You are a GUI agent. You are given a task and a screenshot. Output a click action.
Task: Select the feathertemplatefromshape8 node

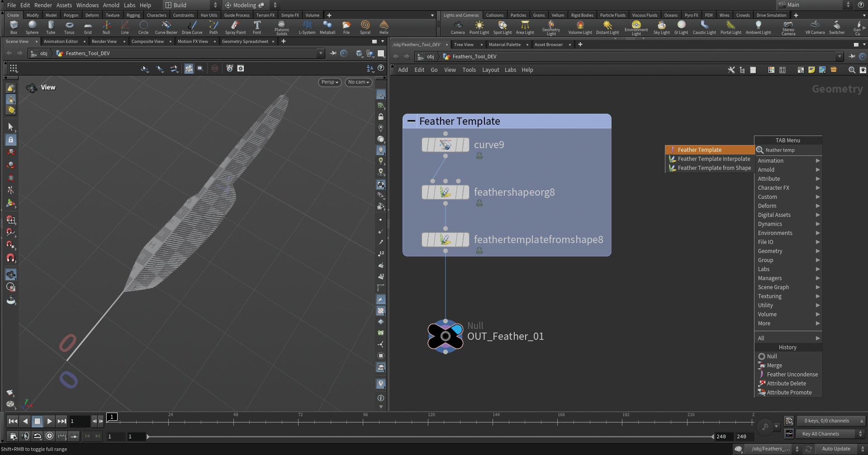tap(446, 240)
